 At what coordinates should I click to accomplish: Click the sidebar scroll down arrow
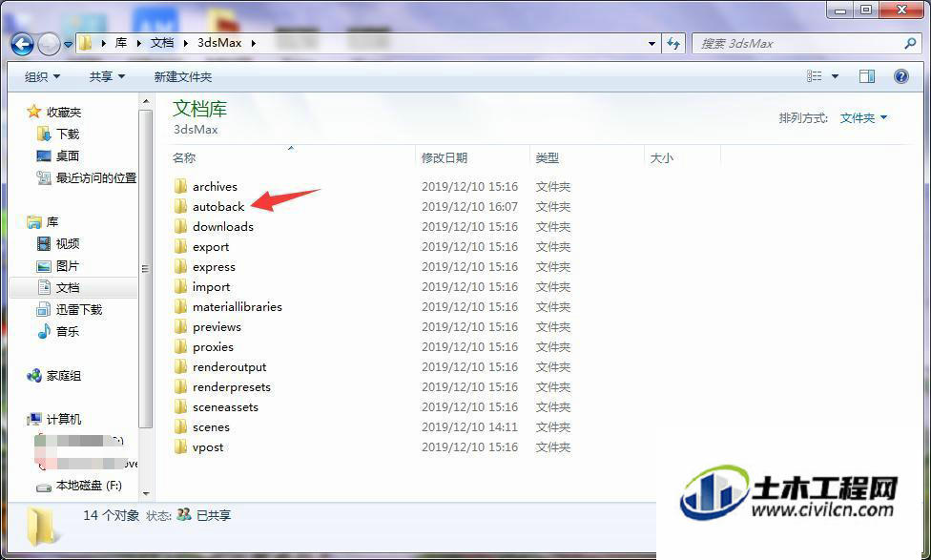[x=146, y=493]
